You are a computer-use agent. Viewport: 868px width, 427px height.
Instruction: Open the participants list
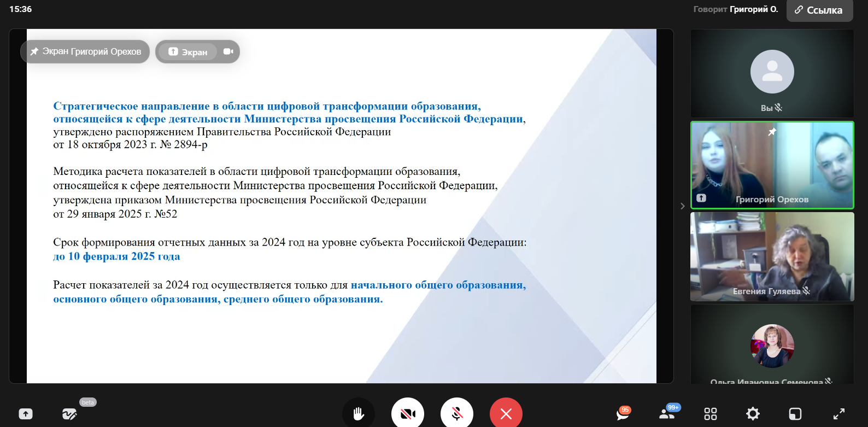tap(667, 414)
